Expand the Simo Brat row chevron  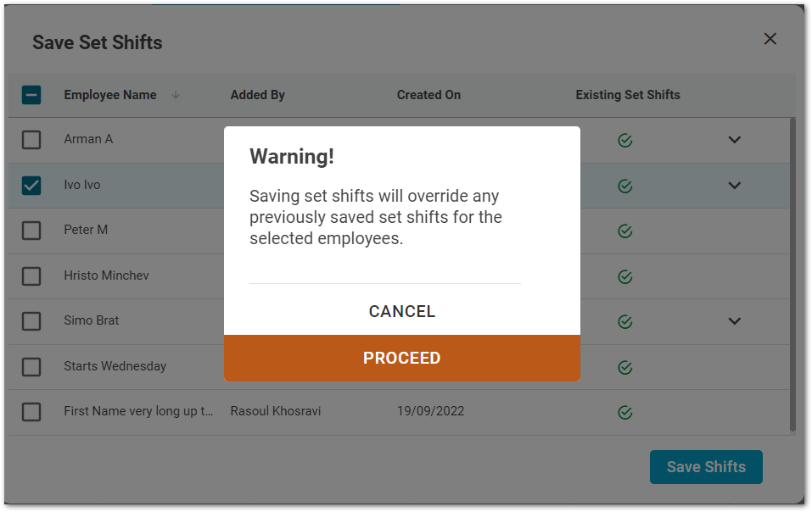click(x=734, y=321)
